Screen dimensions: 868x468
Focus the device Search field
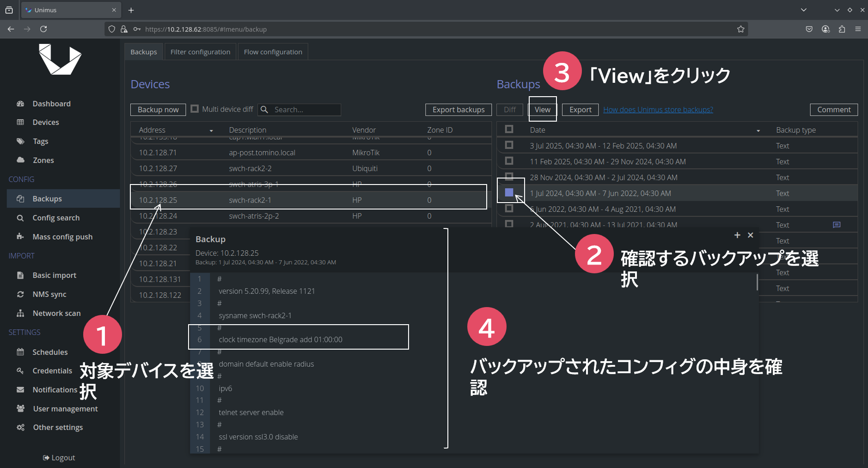[299, 110]
